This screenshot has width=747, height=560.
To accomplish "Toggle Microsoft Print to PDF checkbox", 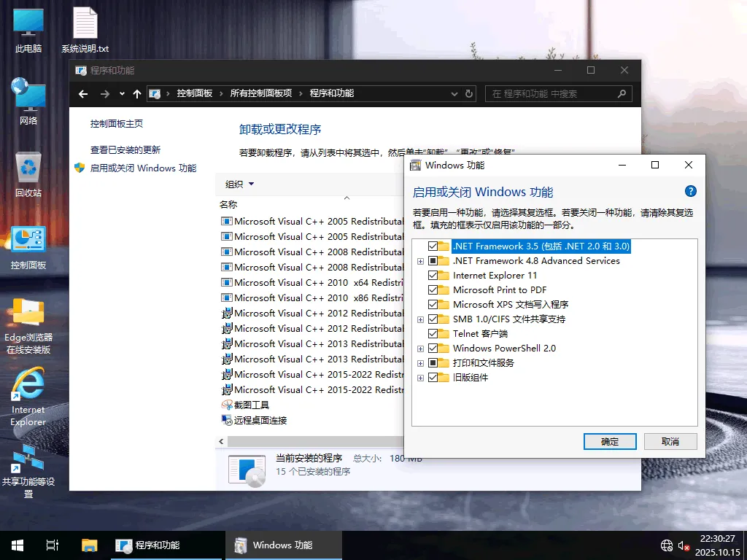I will tap(436, 289).
